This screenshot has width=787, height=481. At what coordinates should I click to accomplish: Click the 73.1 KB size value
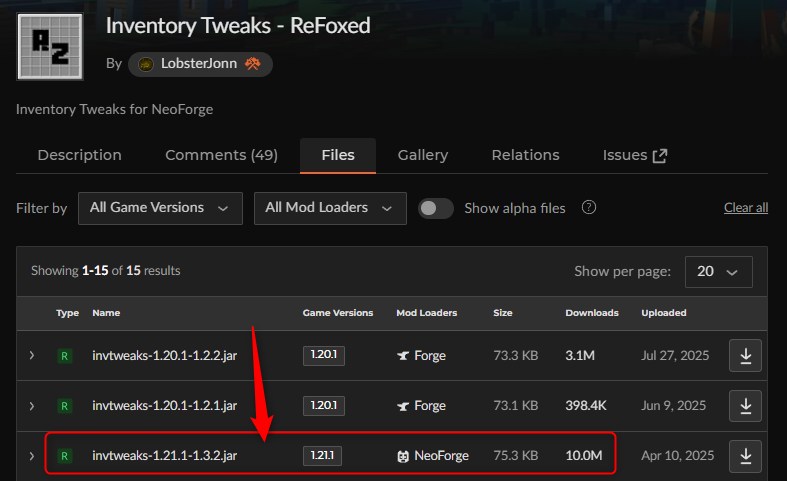click(515, 405)
